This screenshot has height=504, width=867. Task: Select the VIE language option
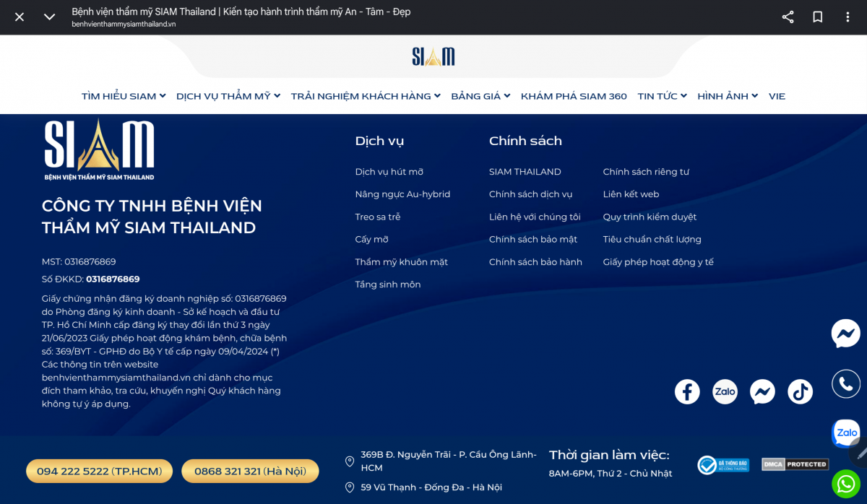(777, 96)
